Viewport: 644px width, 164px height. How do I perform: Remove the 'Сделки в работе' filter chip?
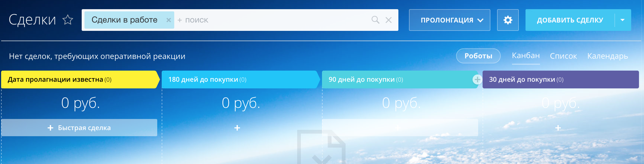click(x=168, y=20)
